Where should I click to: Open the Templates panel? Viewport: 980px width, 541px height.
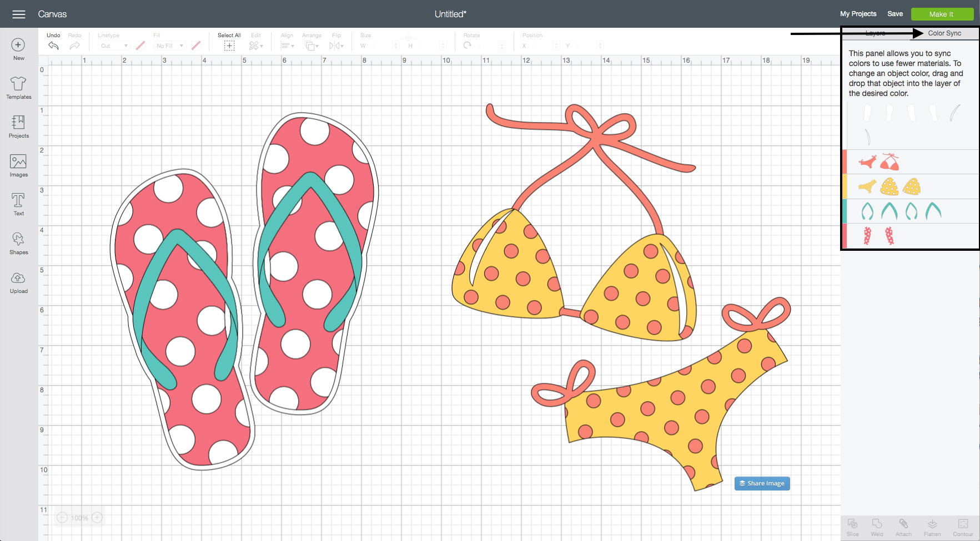18,84
